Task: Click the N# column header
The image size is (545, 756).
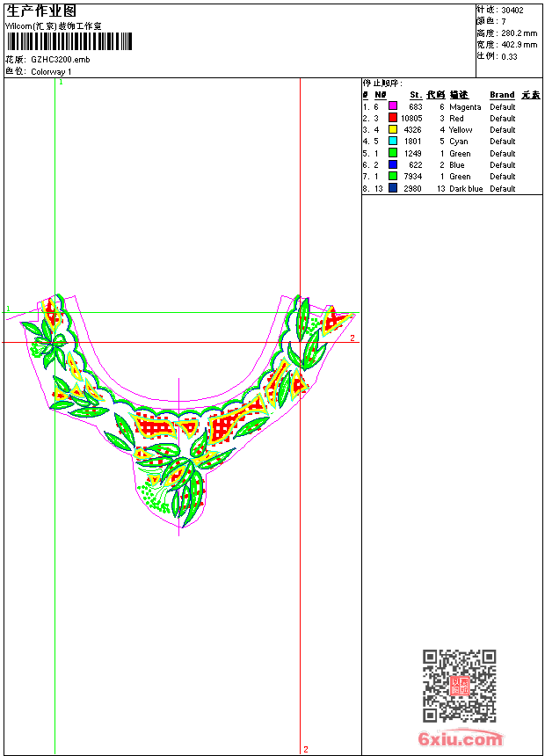Action: coord(380,95)
